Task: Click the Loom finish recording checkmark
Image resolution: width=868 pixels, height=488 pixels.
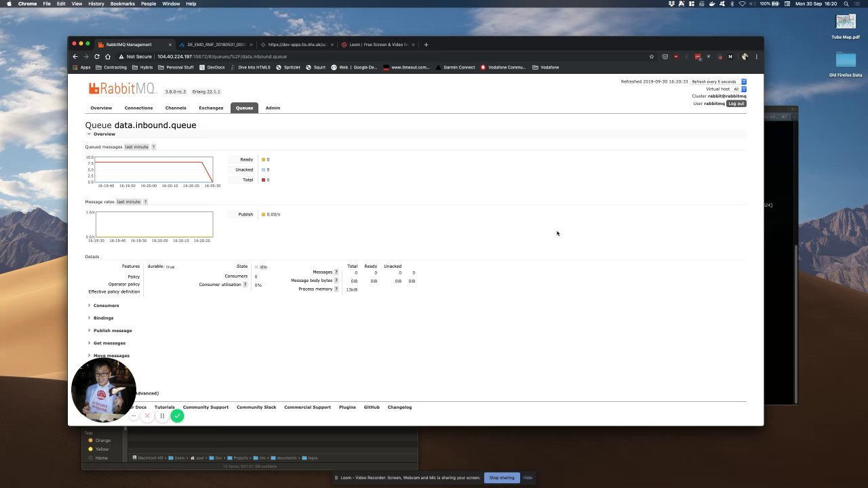Action: tap(177, 416)
